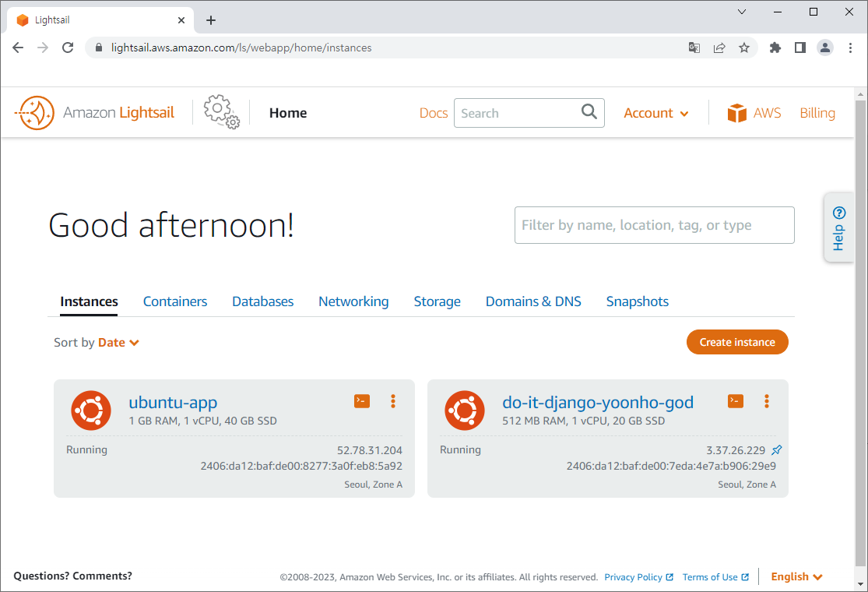Select the Instances tab

pyautogui.click(x=89, y=301)
